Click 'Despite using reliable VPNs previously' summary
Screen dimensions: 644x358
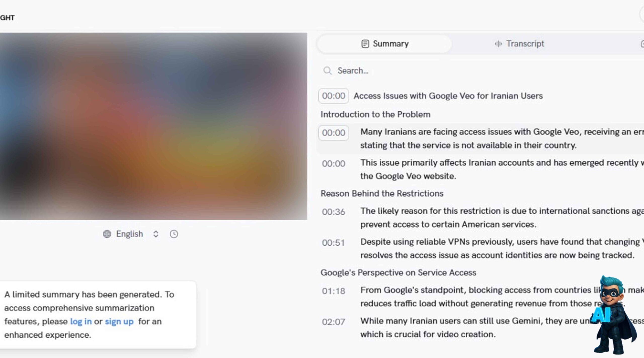click(x=502, y=248)
